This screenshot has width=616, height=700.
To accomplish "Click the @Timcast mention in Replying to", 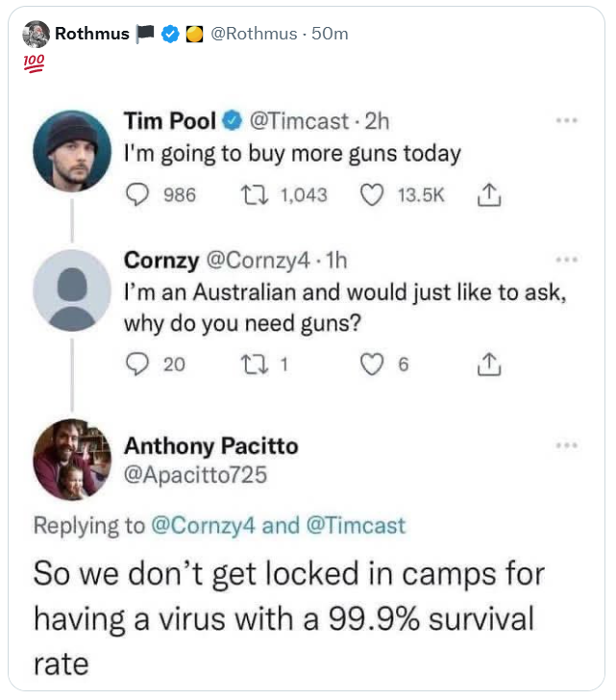I will tap(355, 525).
